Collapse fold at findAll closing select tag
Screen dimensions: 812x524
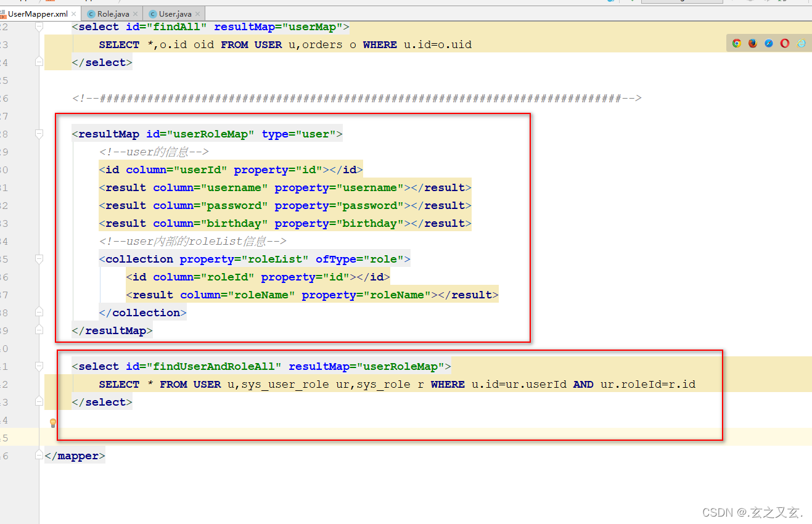(x=39, y=61)
